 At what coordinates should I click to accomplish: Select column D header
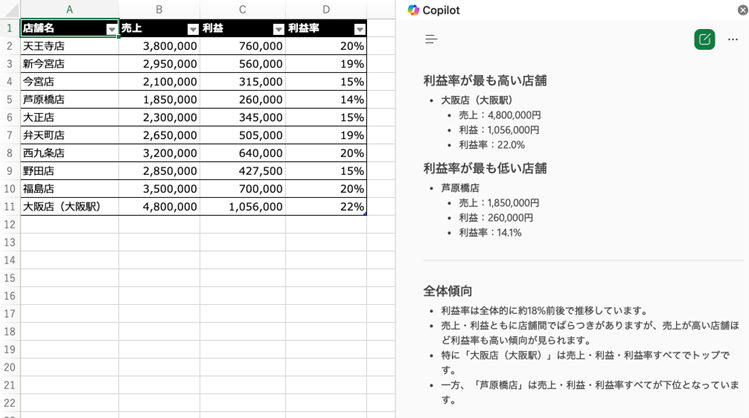[326, 10]
